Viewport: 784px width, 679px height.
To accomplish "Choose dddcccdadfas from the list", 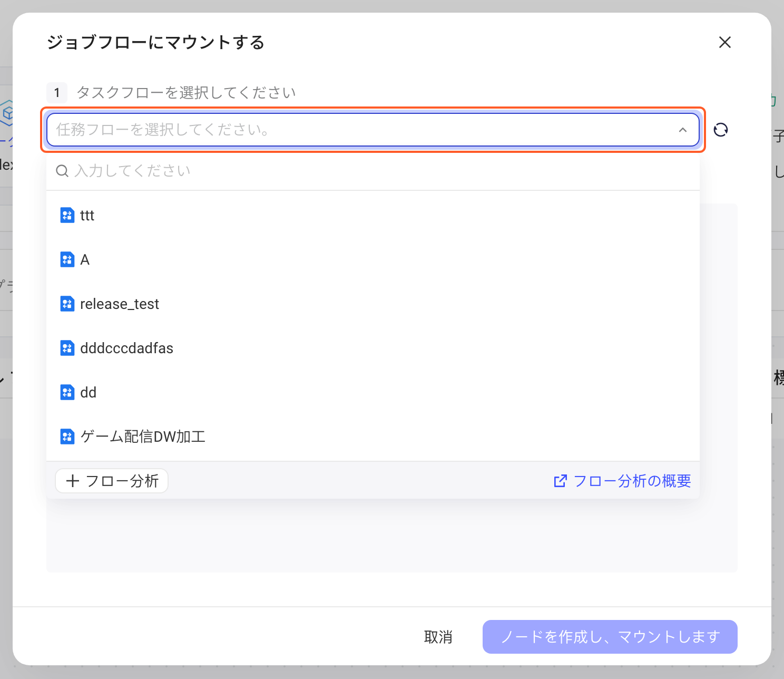I will [x=373, y=348].
